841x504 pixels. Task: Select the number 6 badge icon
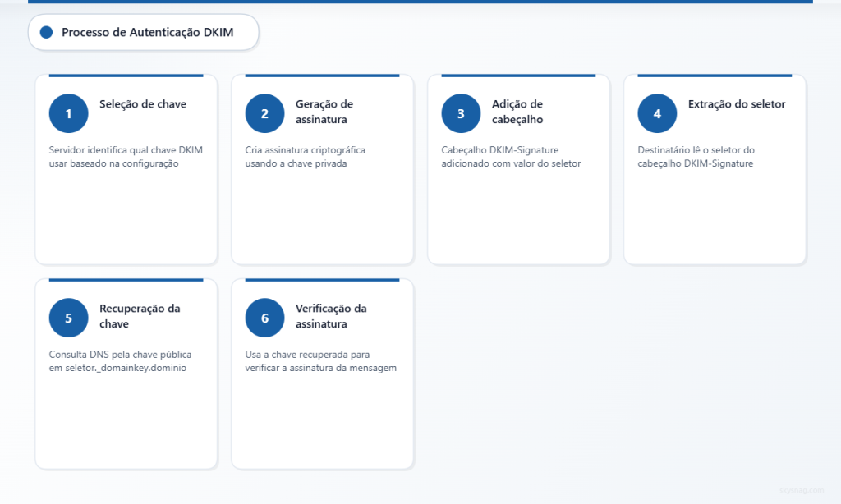264,317
